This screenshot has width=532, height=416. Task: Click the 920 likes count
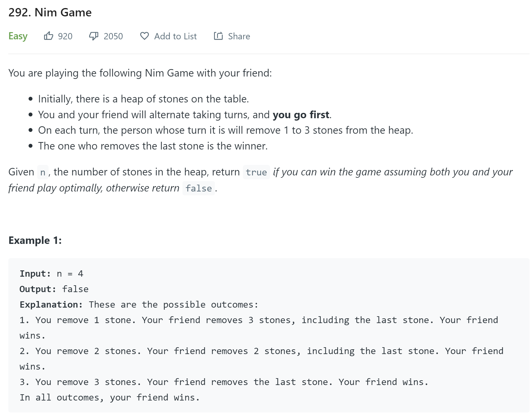point(65,36)
